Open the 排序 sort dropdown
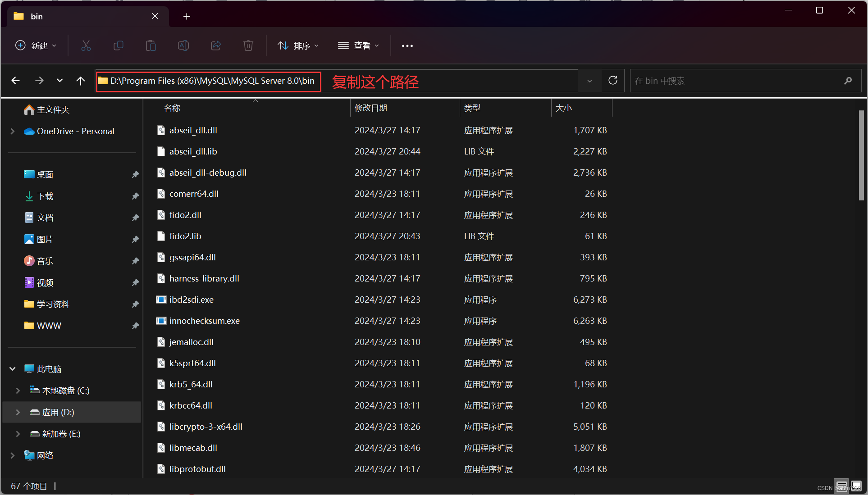 (298, 45)
